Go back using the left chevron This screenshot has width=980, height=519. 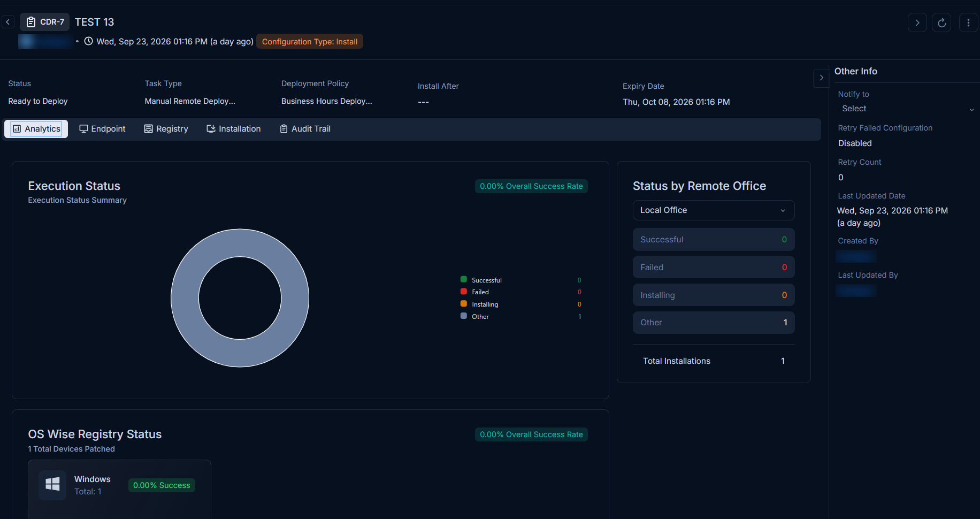coord(8,22)
